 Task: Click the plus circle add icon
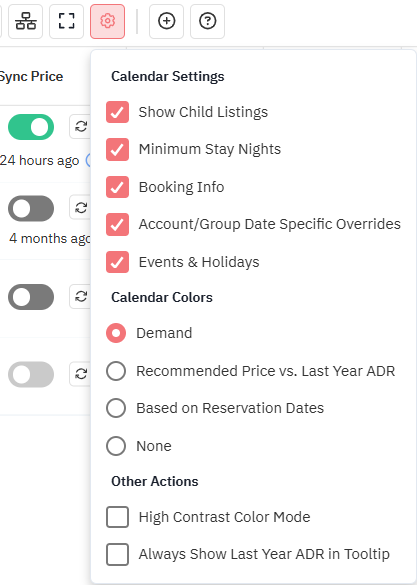pyautogui.click(x=166, y=21)
